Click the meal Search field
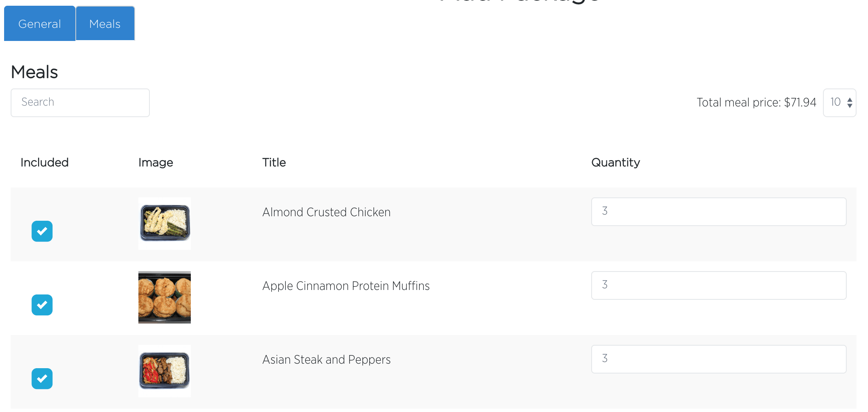The image size is (868, 412). pyautogui.click(x=80, y=102)
